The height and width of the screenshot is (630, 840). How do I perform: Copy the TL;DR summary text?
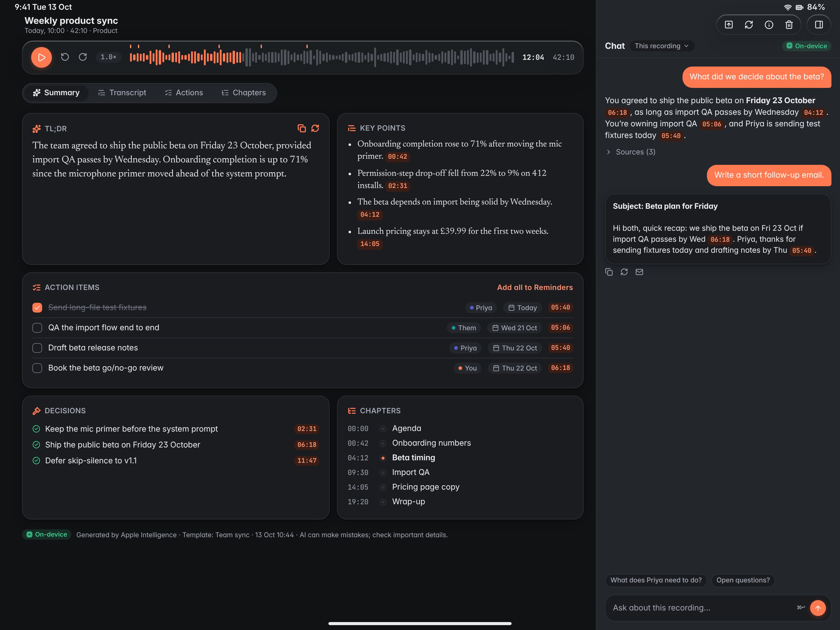(x=302, y=129)
